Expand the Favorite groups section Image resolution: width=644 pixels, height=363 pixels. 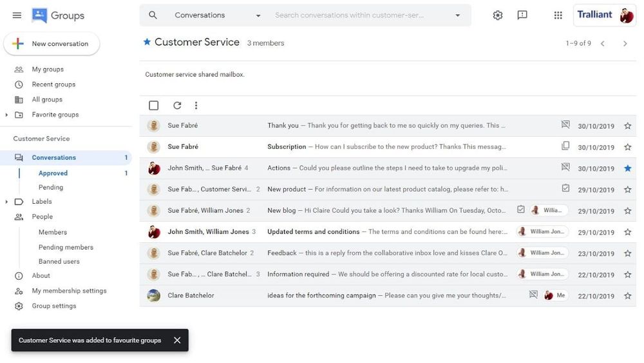pos(6,115)
